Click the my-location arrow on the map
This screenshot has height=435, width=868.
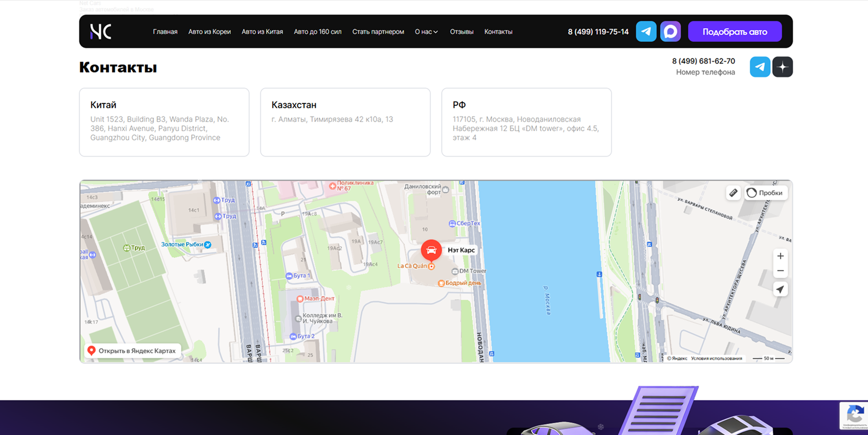tap(781, 289)
